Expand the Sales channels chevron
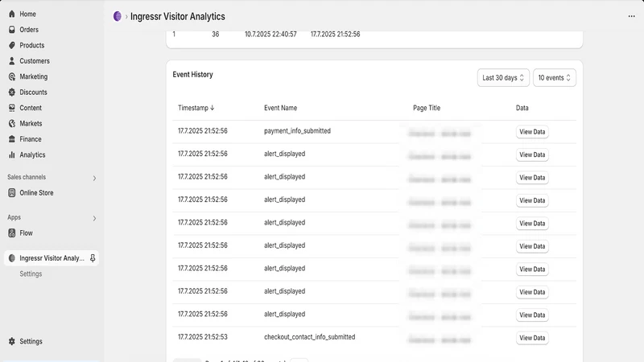Viewport: 644px width, 362px height. [x=94, y=178]
